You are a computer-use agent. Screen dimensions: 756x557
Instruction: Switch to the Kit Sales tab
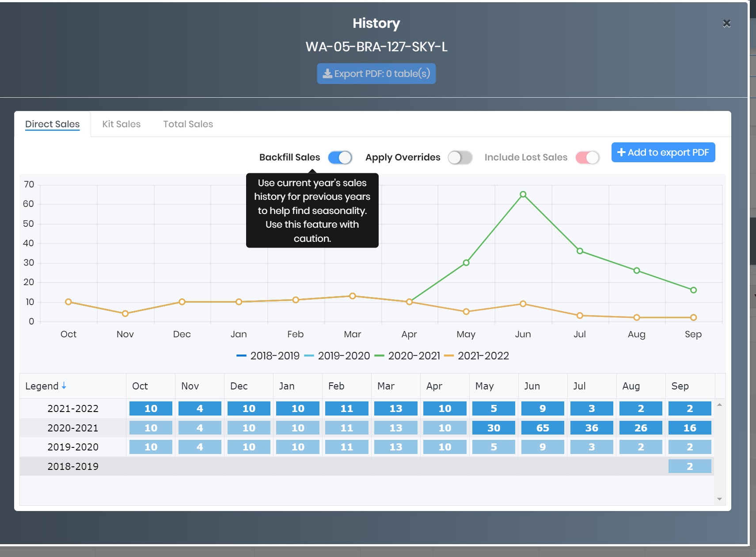[122, 124]
